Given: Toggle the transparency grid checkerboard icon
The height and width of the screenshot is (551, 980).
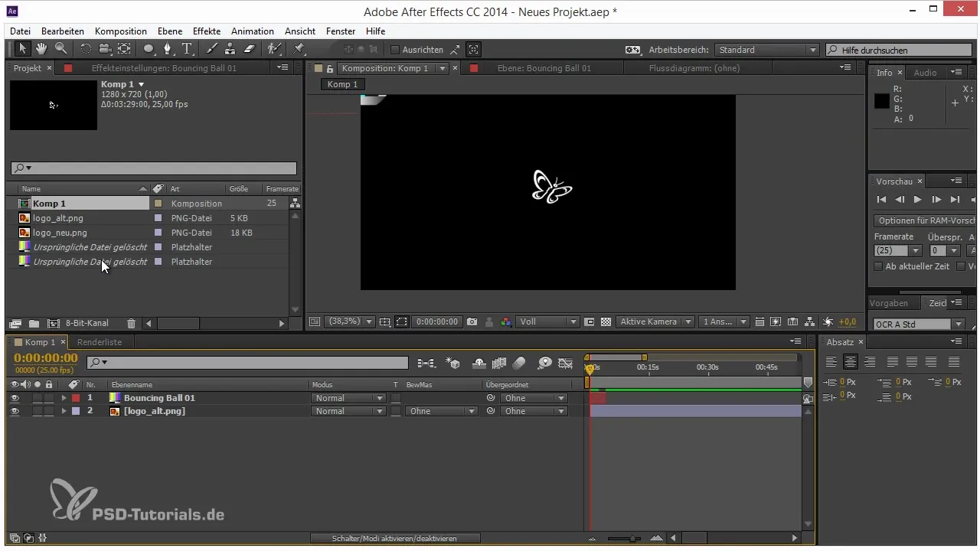Looking at the screenshot, I should coord(606,322).
